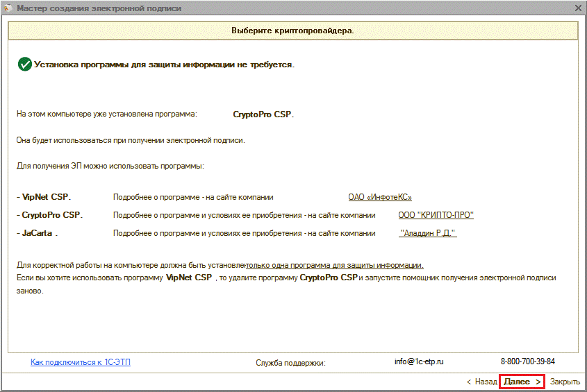Click the Для получения ЭП можно использовать программы text
The width and height of the screenshot is (587, 392).
coord(110,166)
